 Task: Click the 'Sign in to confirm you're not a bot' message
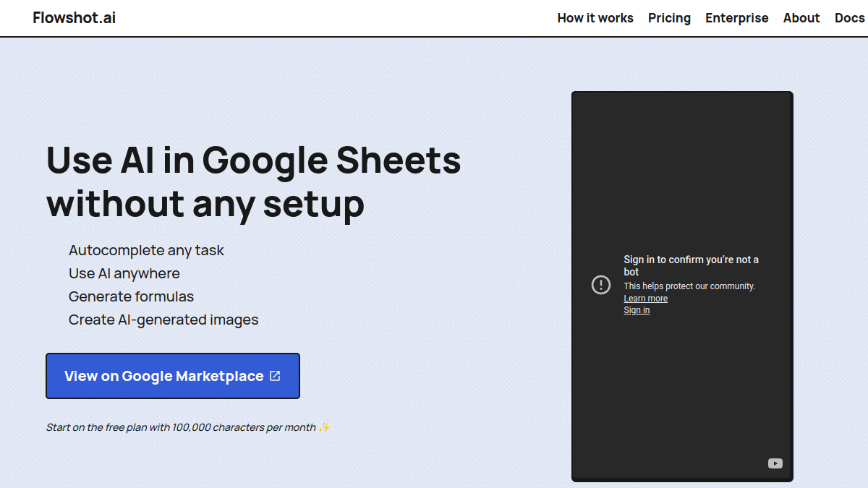(692, 265)
